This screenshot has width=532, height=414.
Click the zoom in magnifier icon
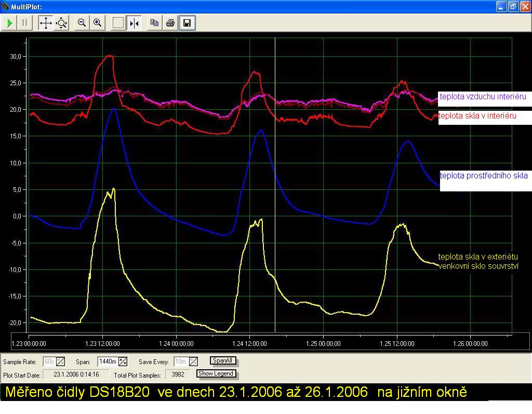[97, 23]
